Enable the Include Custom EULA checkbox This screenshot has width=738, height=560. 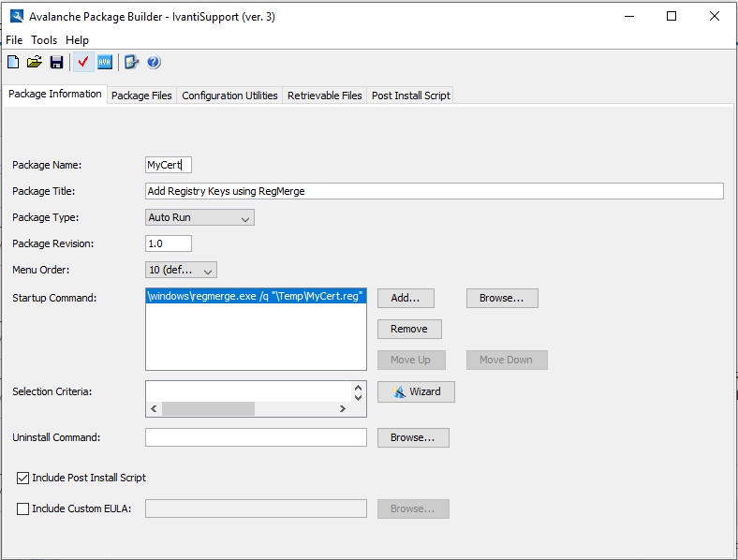point(22,509)
